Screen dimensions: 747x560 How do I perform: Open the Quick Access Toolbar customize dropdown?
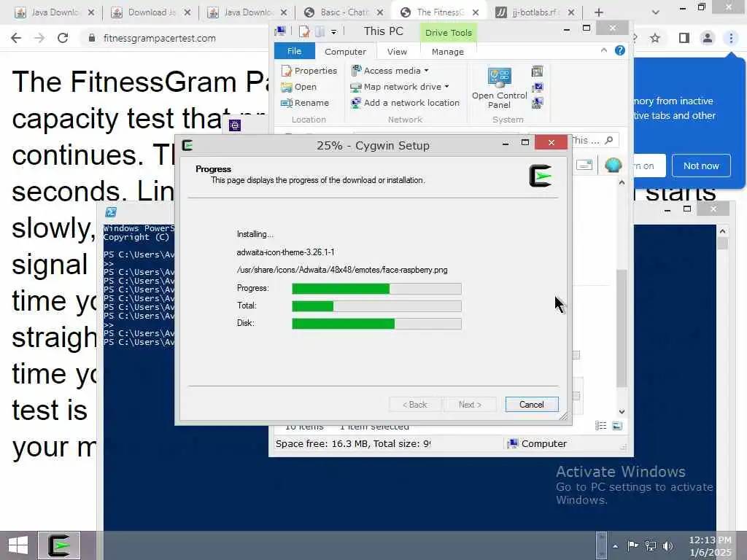333,32
